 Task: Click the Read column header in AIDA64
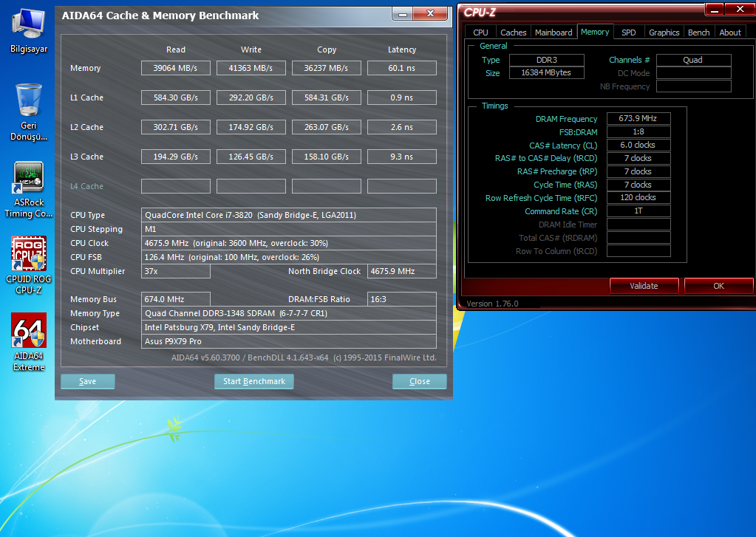(175, 49)
